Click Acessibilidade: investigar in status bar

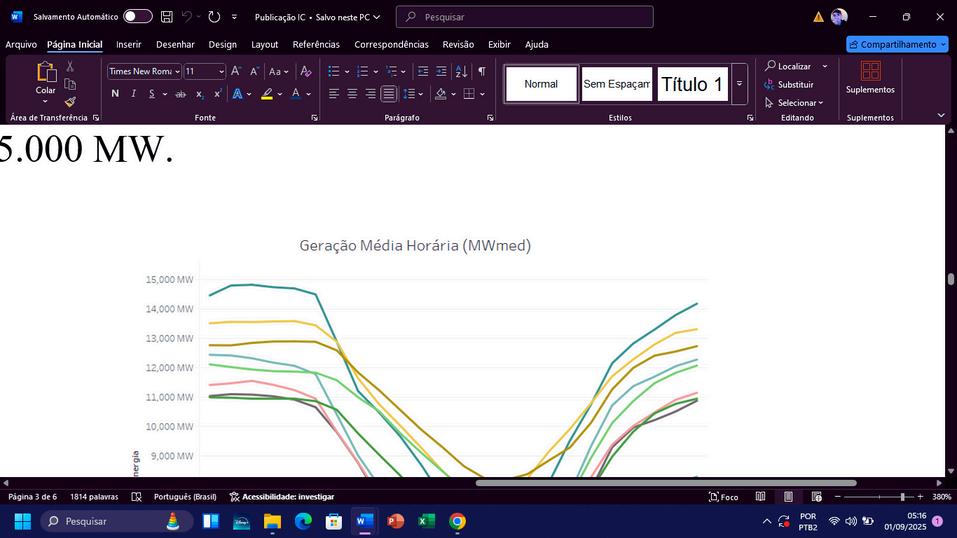pyautogui.click(x=281, y=496)
